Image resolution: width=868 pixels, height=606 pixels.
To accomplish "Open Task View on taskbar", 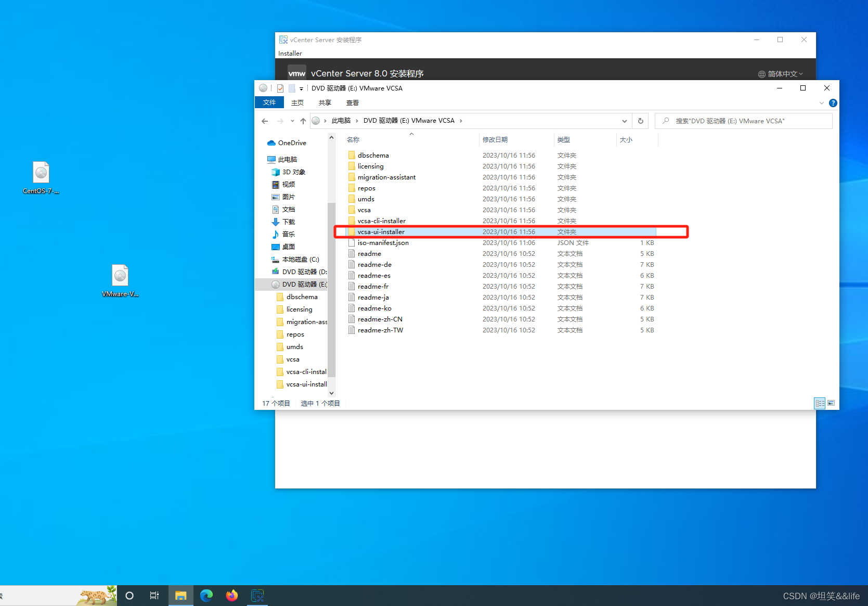I will (x=154, y=596).
